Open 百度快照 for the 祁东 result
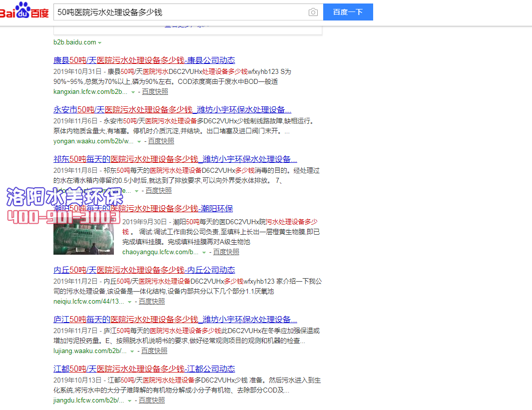 click(x=158, y=191)
